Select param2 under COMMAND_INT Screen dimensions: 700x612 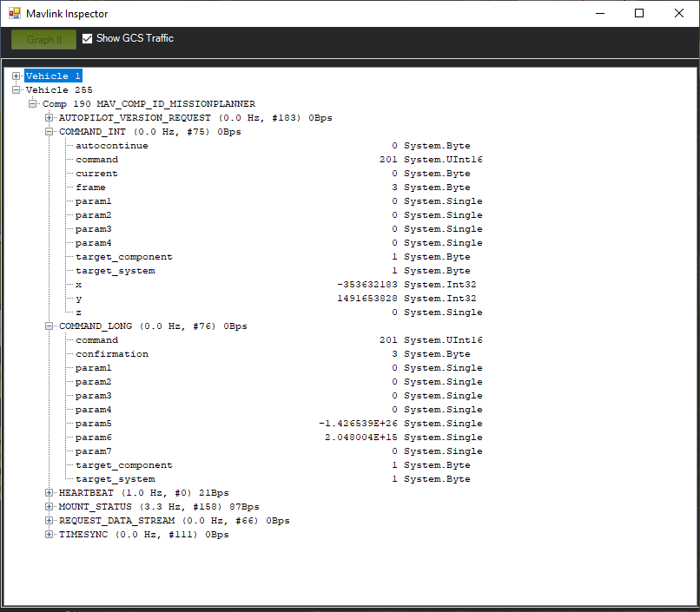[279, 215]
